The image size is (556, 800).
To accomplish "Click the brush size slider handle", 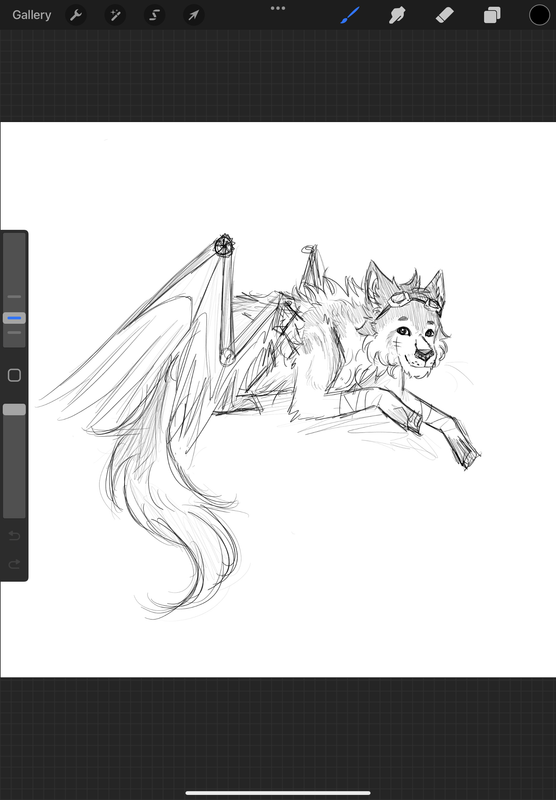I will point(14,318).
